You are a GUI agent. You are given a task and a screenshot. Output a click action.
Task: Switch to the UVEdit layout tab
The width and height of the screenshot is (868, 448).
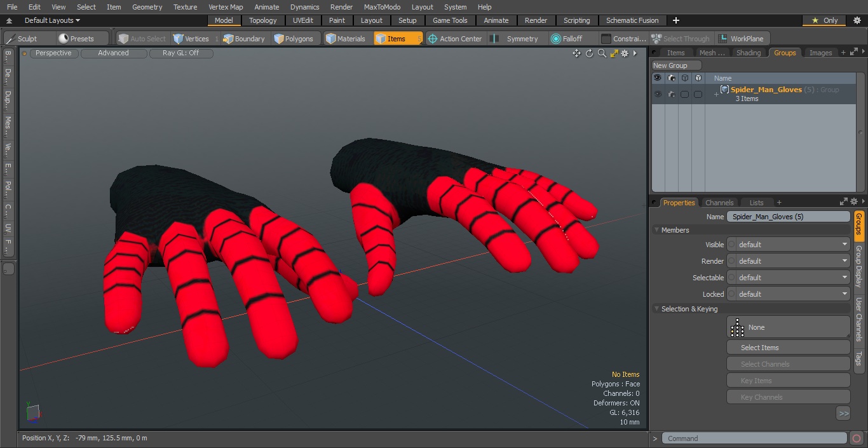coord(302,20)
